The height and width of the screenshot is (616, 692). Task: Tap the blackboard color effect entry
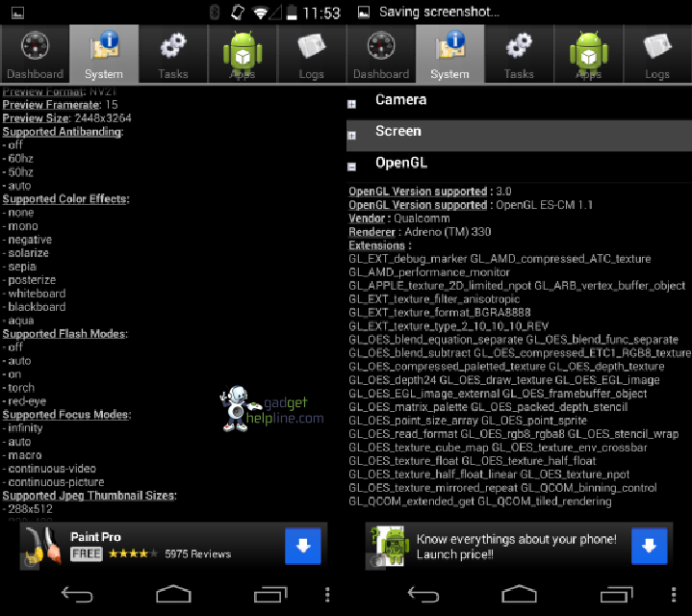click(x=34, y=307)
